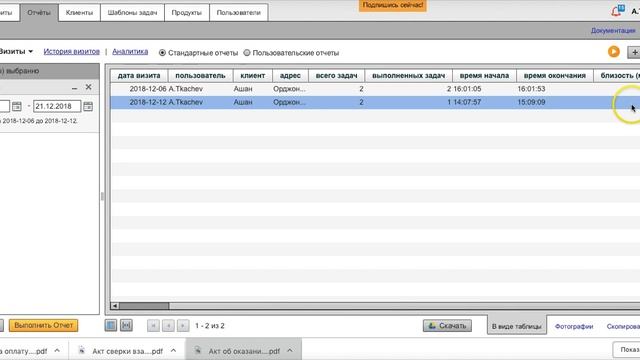
Task: Open the Документация link
Action: point(613,31)
